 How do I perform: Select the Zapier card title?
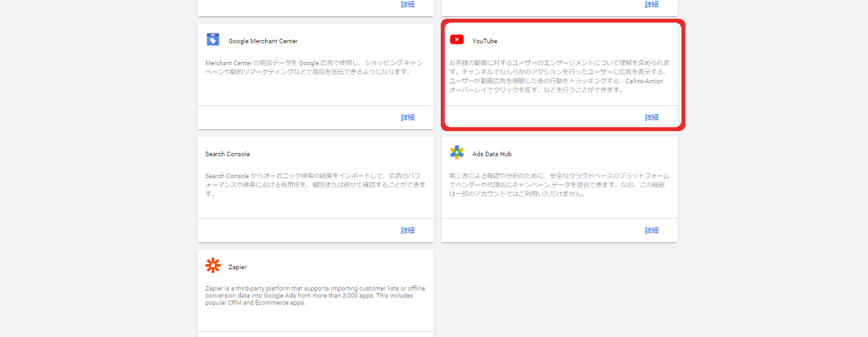(237, 267)
